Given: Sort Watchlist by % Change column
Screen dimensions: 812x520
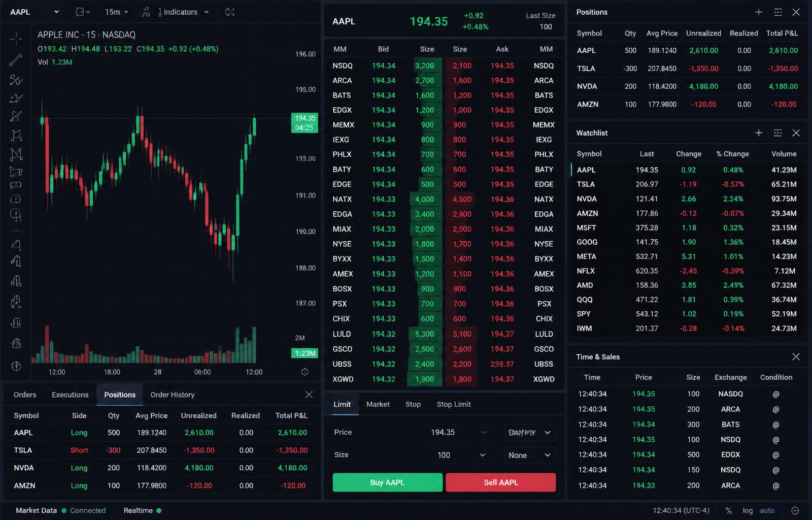Looking at the screenshot, I should (x=732, y=154).
